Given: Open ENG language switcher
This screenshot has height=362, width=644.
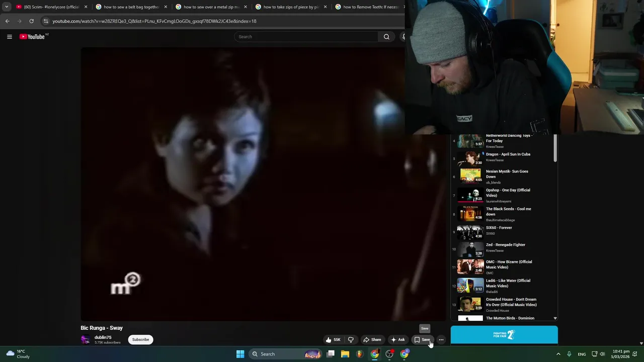Looking at the screenshot, I should tap(582, 354).
